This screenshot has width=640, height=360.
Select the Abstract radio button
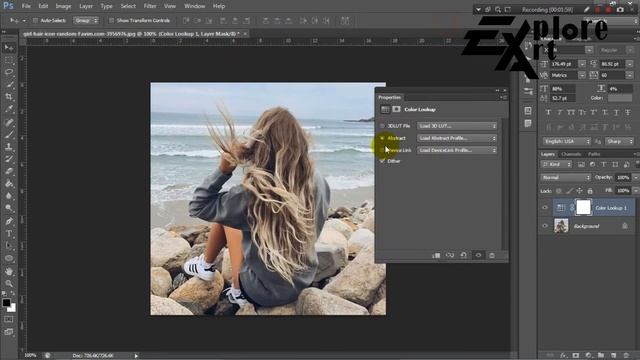[382, 138]
